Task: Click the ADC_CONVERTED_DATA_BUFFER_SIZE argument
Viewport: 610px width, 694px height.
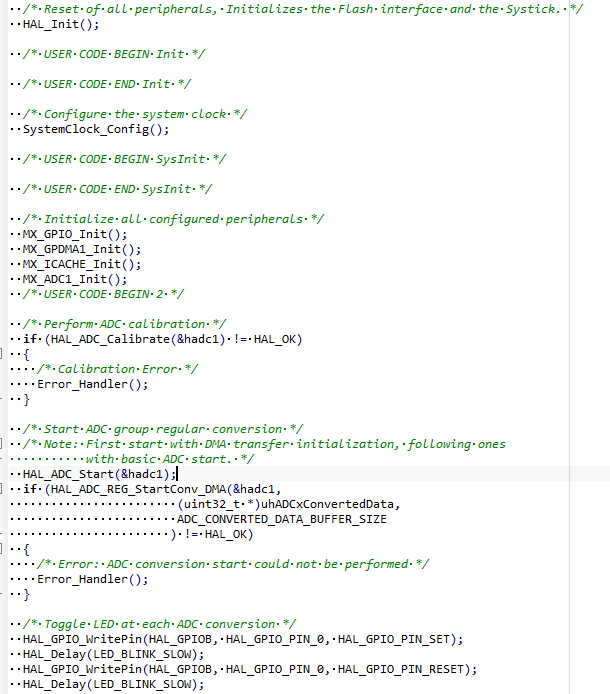Action: tap(282, 519)
